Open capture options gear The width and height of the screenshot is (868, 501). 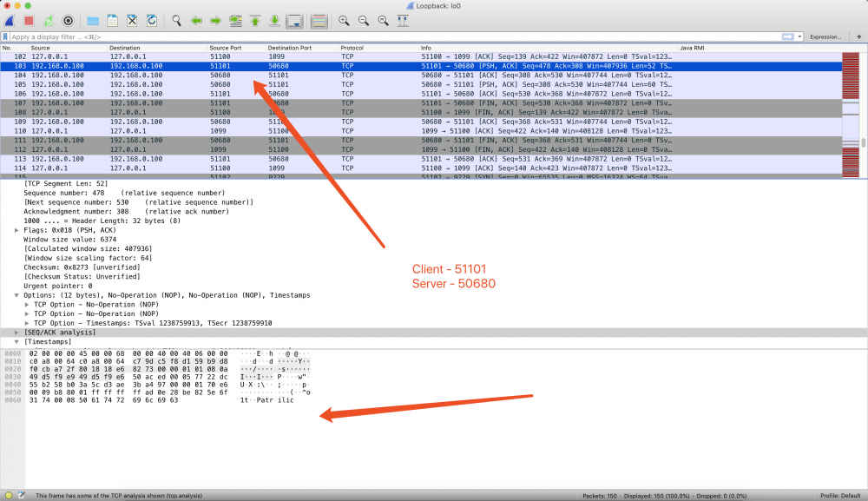(68, 21)
